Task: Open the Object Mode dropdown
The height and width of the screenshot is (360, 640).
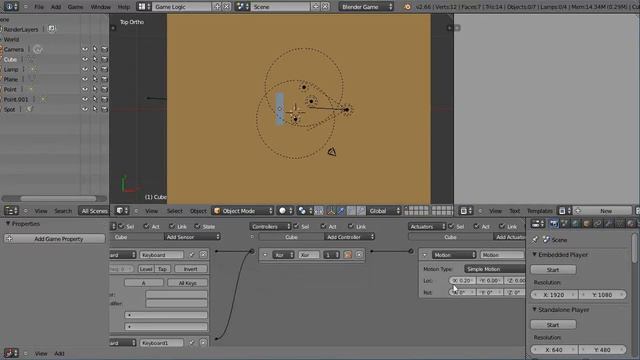Action: 243,211
